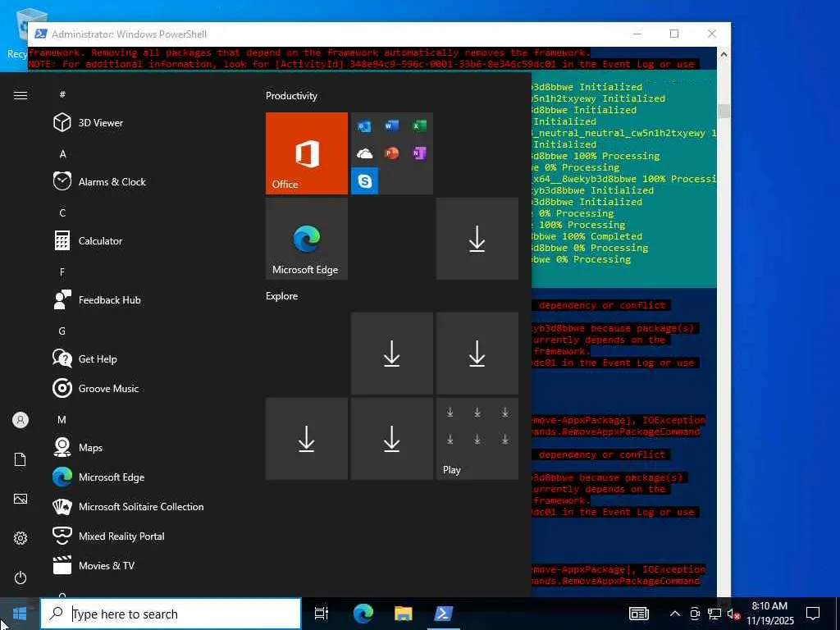
Task: Open Microsoft Solitaire Collection
Action: coord(142,506)
